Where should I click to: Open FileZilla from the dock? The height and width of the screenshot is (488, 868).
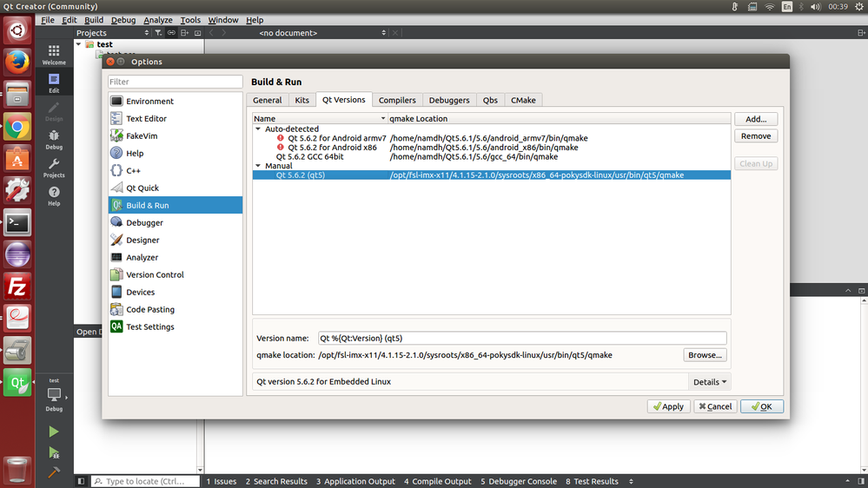coord(17,287)
